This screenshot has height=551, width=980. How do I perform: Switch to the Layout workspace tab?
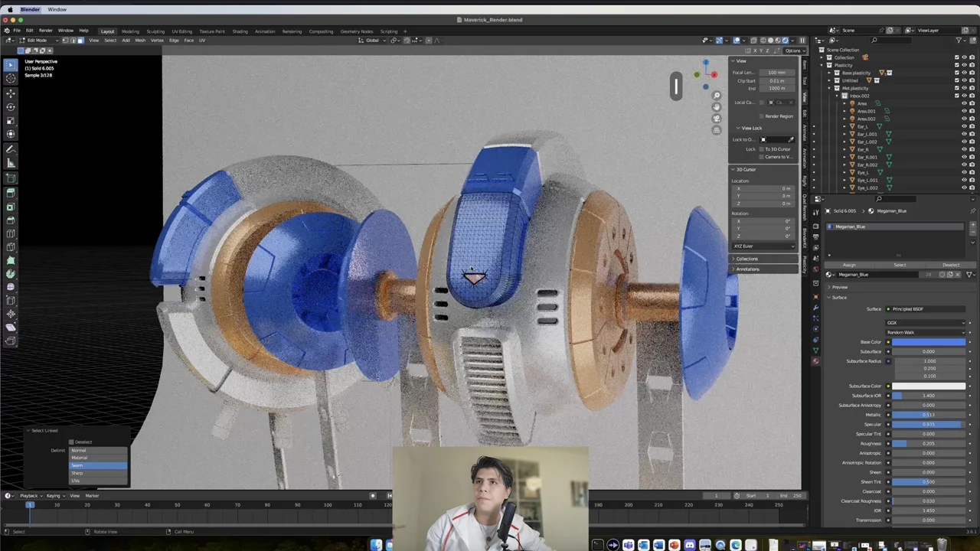[107, 31]
